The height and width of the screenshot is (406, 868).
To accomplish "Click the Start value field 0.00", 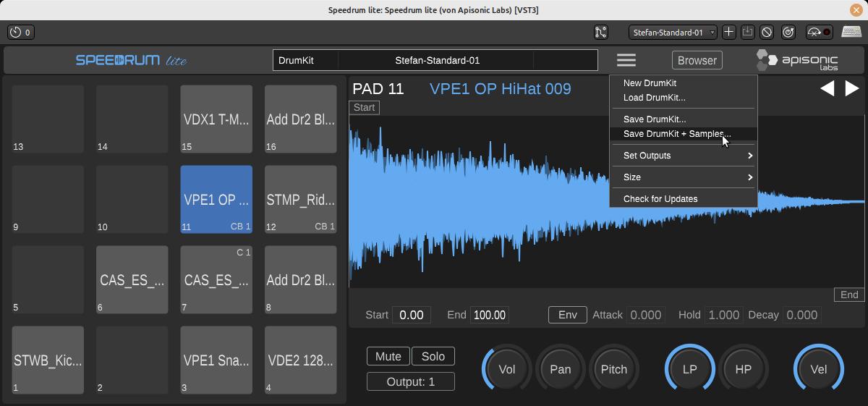I will point(412,315).
